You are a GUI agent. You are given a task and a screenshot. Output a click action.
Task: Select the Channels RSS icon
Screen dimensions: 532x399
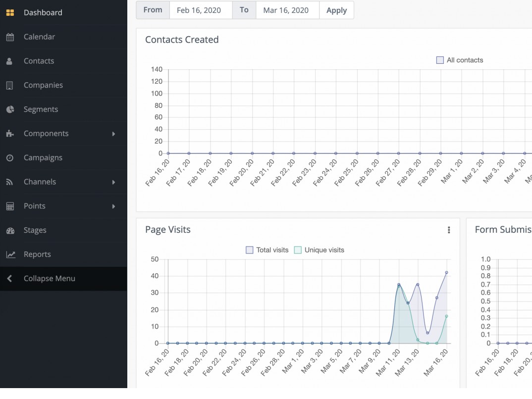(x=10, y=182)
